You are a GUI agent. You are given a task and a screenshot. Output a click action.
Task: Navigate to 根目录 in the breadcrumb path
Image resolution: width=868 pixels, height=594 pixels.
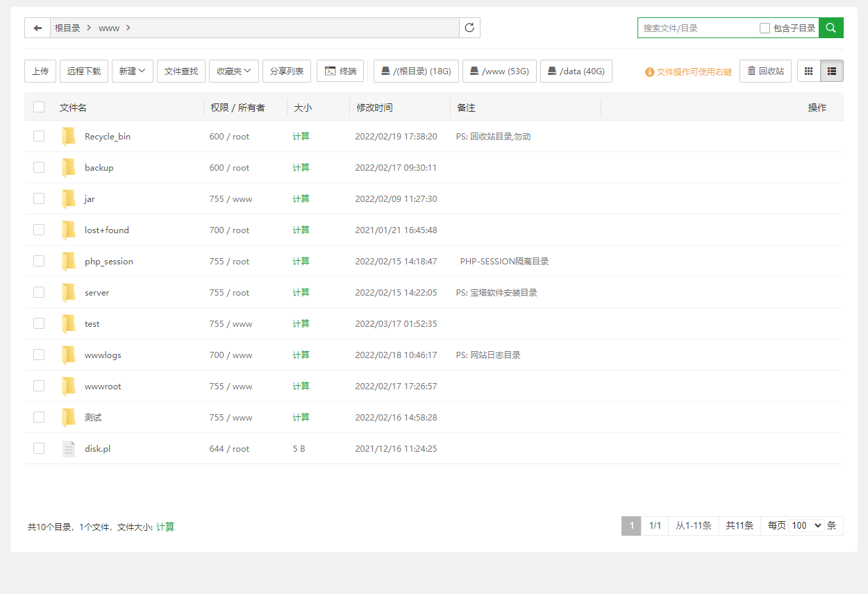coord(67,28)
